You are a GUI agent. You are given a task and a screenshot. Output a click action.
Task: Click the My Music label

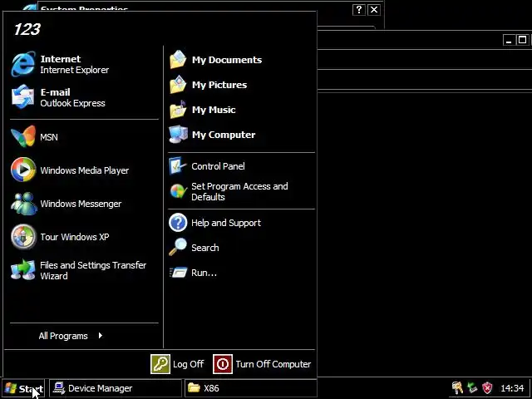click(x=214, y=110)
